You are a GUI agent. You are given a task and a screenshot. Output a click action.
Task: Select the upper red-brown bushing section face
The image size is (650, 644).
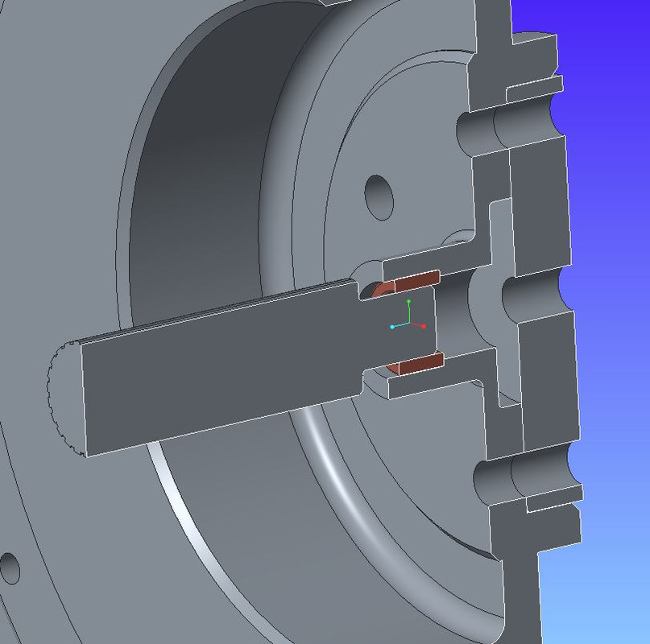point(416,281)
